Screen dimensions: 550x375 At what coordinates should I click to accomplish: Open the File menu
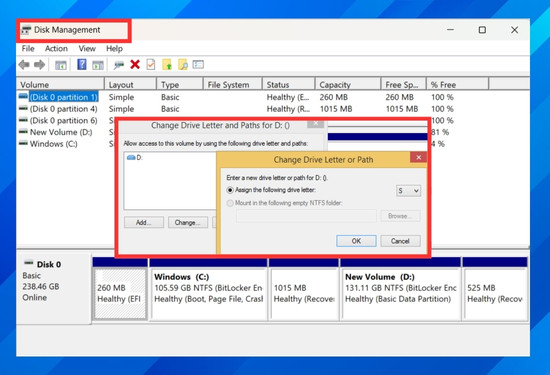(28, 49)
